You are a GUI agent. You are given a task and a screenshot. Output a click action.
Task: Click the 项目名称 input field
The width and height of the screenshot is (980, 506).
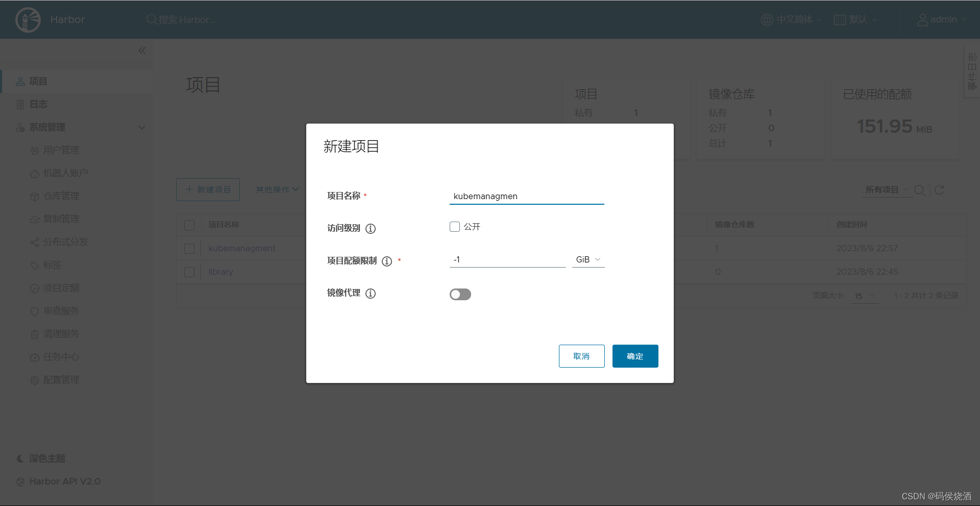pyautogui.click(x=527, y=197)
